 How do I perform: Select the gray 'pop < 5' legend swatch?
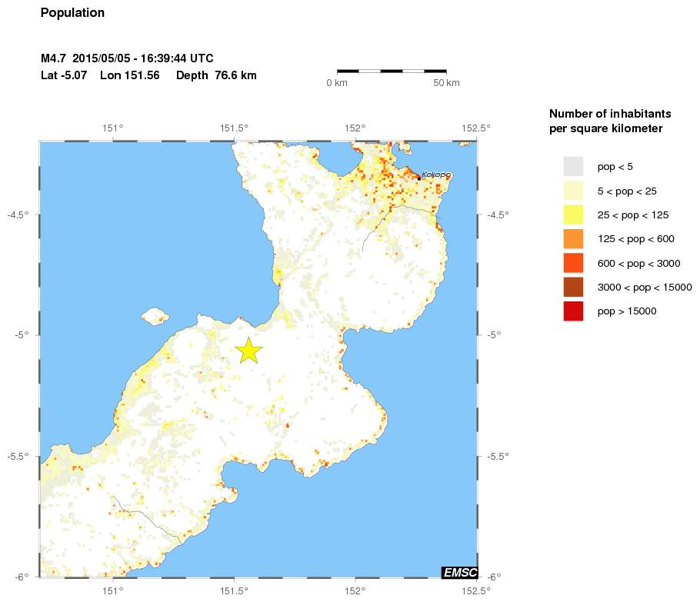[573, 166]
